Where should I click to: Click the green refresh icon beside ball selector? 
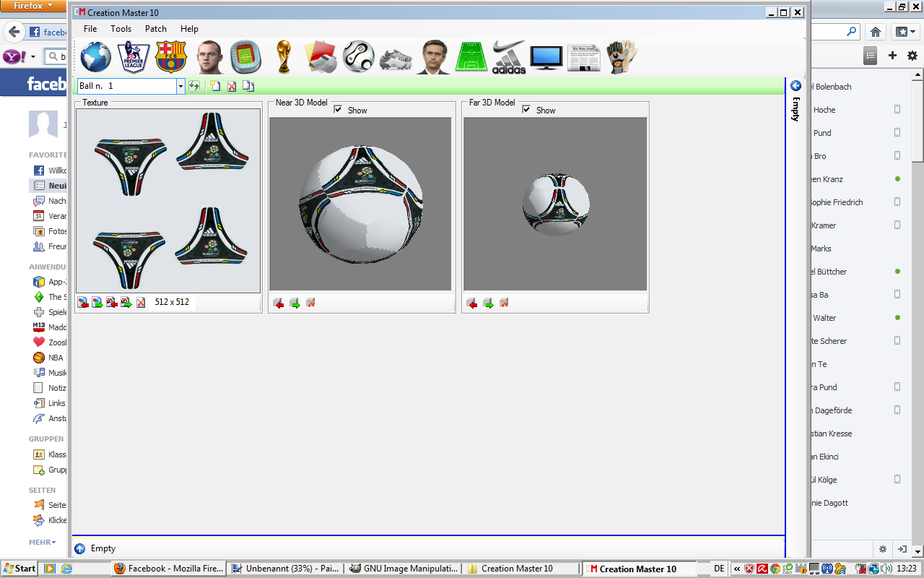(194, 86)
